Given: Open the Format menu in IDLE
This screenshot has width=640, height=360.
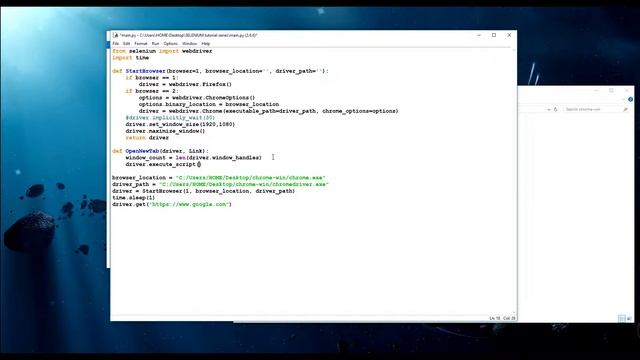Looking at the screenshot, I should (141, 44).
